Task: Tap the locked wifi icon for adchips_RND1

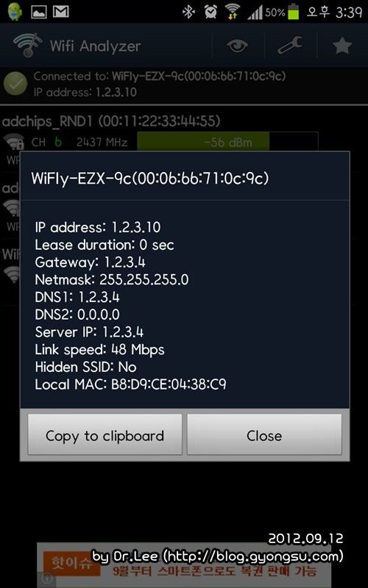Action: pos(13,143)
